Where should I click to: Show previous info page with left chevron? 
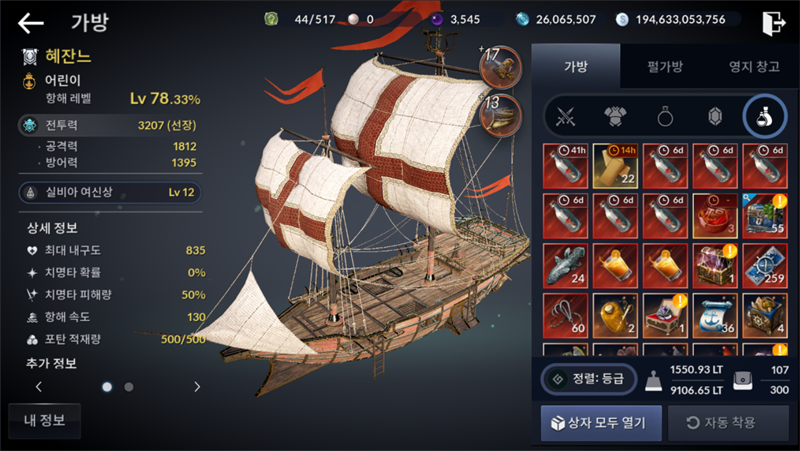39,387
